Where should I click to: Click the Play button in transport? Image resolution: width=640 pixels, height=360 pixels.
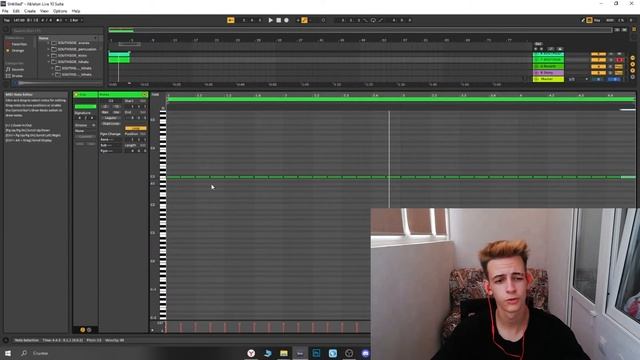pos(270,20)
